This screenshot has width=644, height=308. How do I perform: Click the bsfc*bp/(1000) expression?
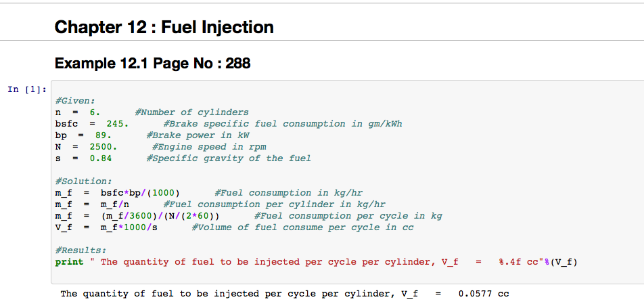coord(140,193)
